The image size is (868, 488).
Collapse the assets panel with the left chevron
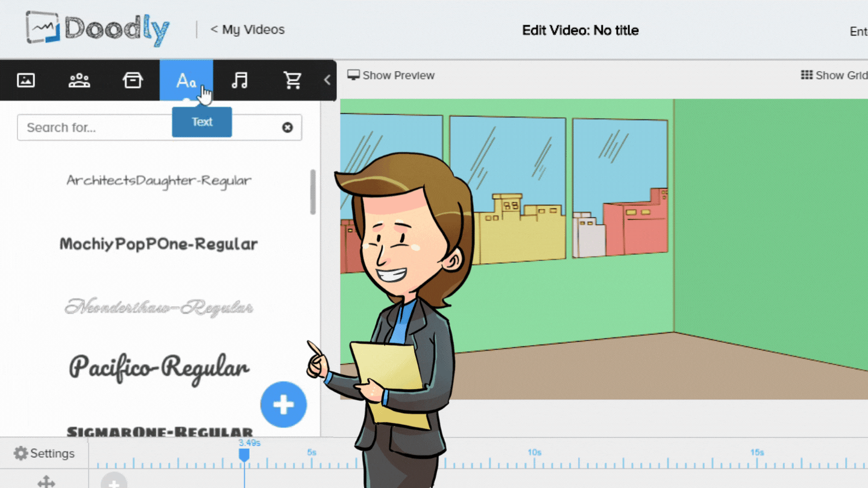(327, 80)
